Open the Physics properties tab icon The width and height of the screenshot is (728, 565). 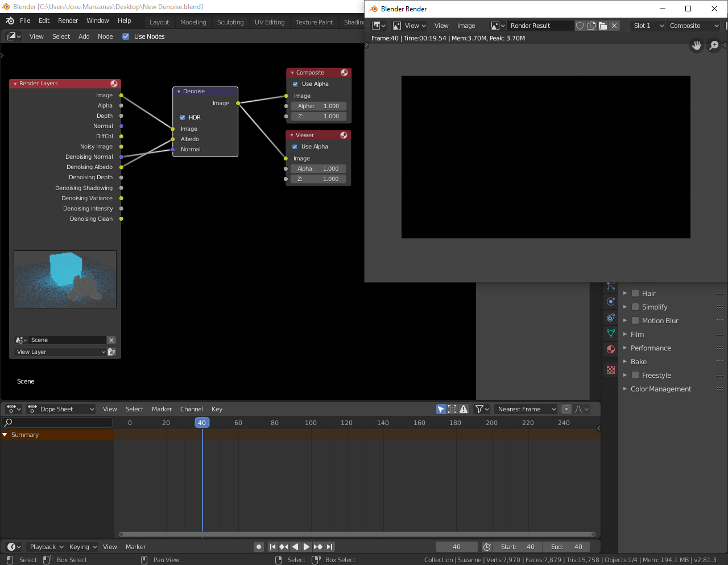tap(611, 302)
